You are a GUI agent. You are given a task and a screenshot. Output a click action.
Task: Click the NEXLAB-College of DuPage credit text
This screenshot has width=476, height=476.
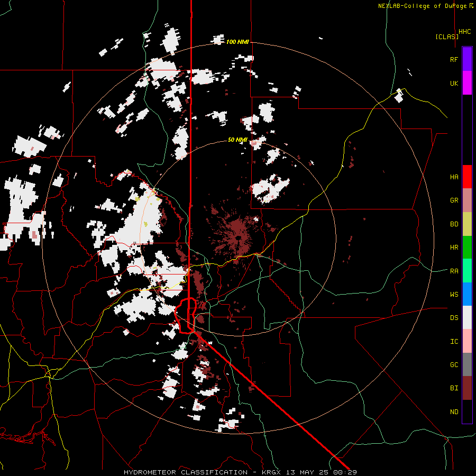coord(424,6)
